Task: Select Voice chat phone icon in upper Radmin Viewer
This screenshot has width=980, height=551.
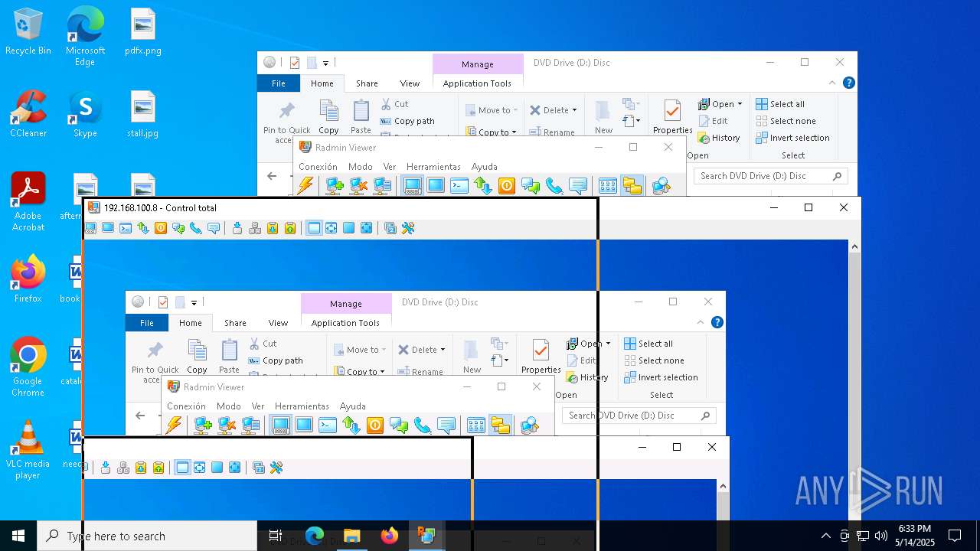Action: click(554, 185)
